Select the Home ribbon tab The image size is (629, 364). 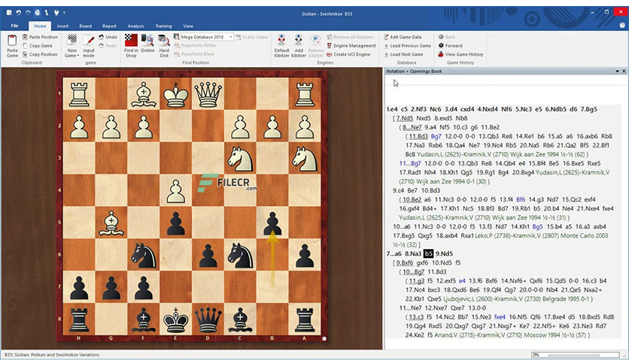[x=40, y=26]
